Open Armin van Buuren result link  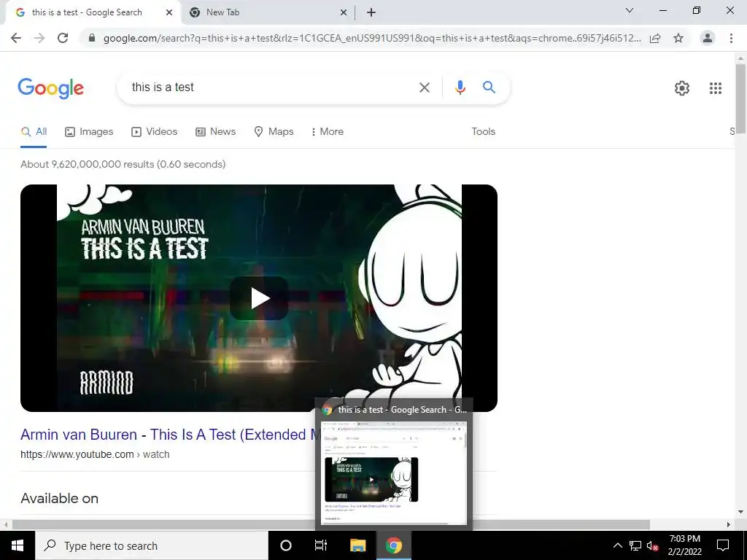click(169, 435)
